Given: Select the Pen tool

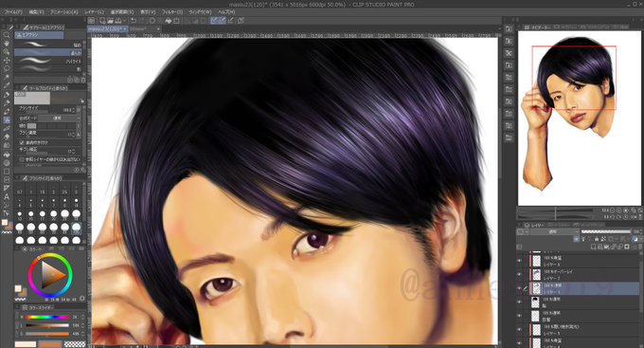Looking at the screenshot, I should (x=7, y=95).
